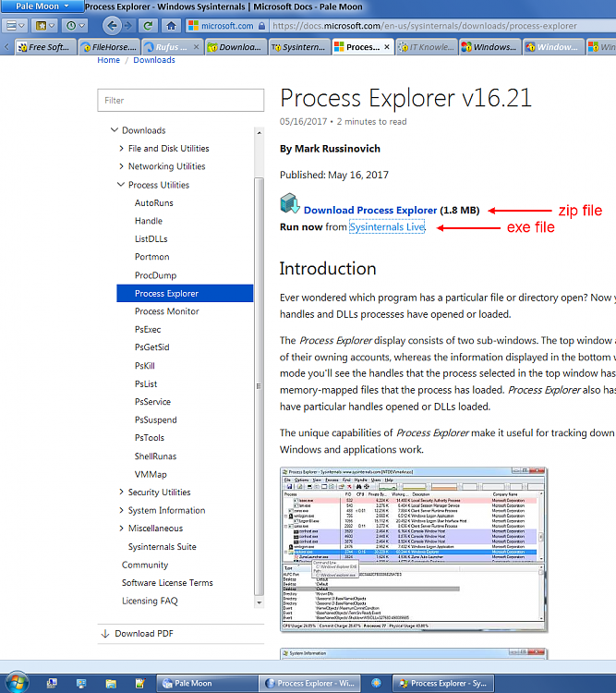Click the sidebar scrollbar down arrow
Image resolution: width=616 pixels, height=693 pixels.
click(259, 602)
